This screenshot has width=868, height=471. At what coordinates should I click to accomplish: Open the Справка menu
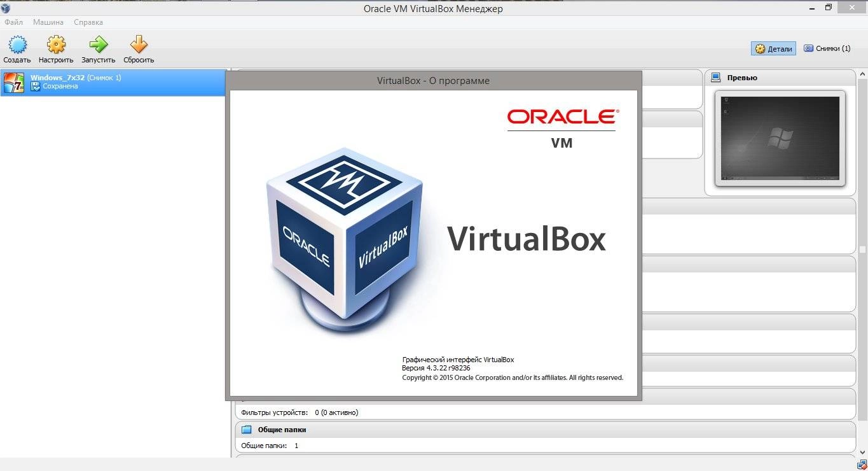coord(88,22)
